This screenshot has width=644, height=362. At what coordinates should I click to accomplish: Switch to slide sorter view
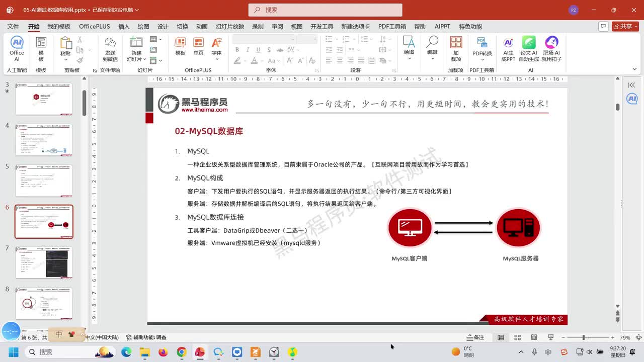click(517, 337)
